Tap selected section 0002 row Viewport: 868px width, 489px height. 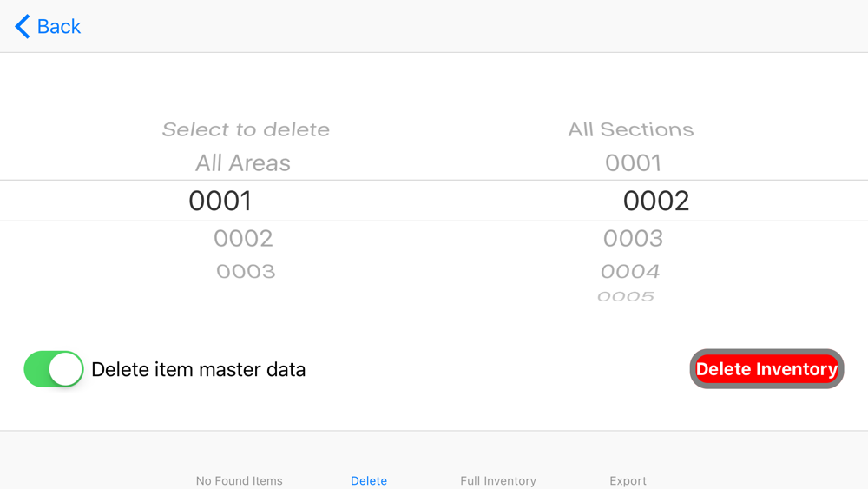tap(656, 201)
